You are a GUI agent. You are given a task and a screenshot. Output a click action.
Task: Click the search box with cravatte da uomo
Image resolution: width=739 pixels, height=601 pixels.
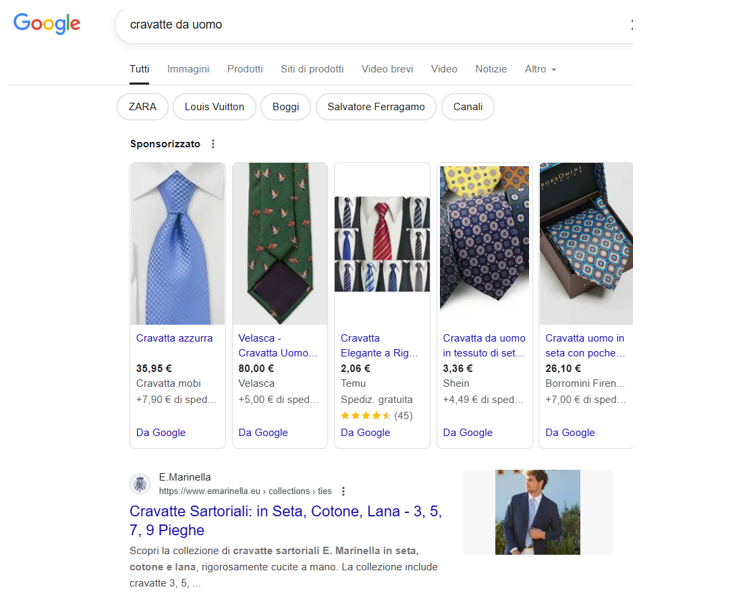pos(370,24)
